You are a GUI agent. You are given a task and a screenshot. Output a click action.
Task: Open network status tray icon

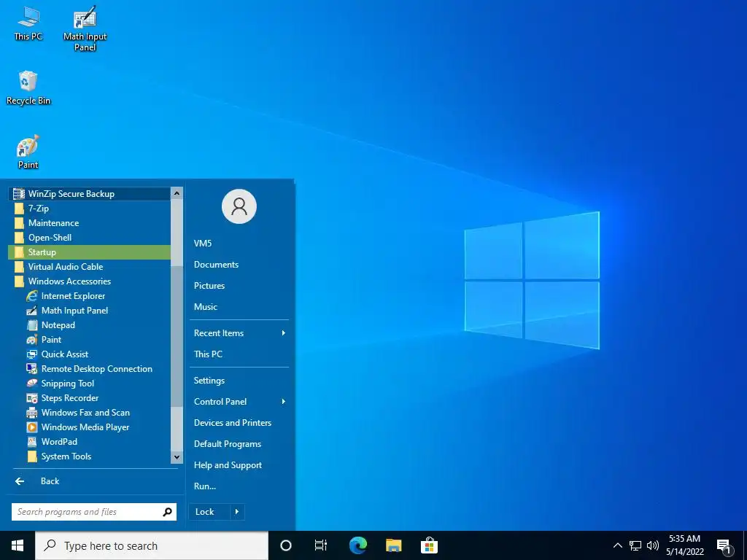pos(635,545)
